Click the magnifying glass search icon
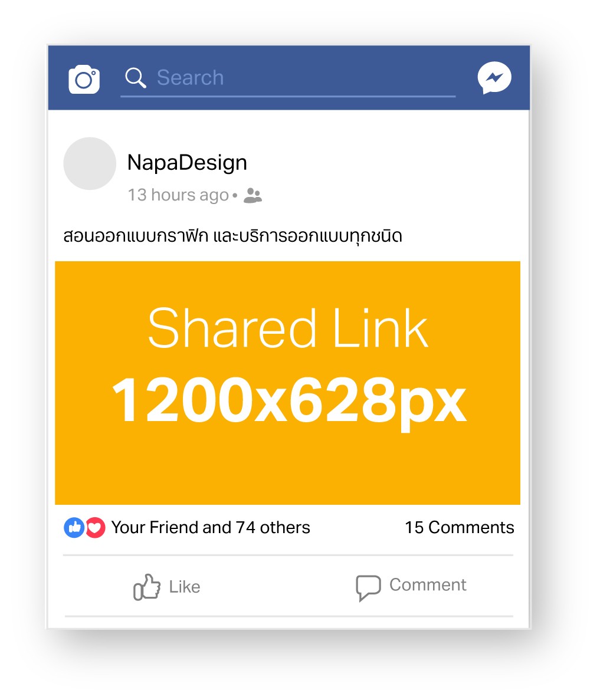This screenshot has width=600, height=700. pyautogui.click(x=136, y=78)
